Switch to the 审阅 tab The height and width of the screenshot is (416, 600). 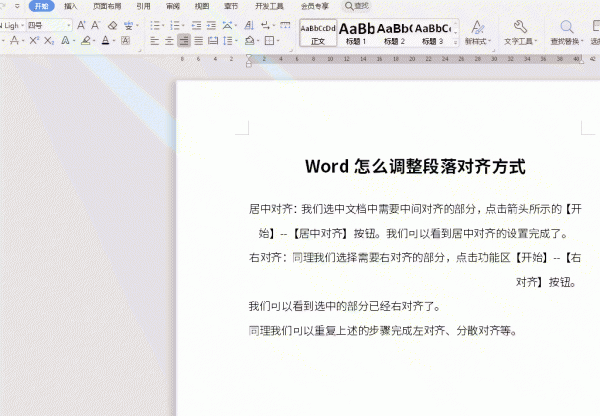tap(173, 6)
